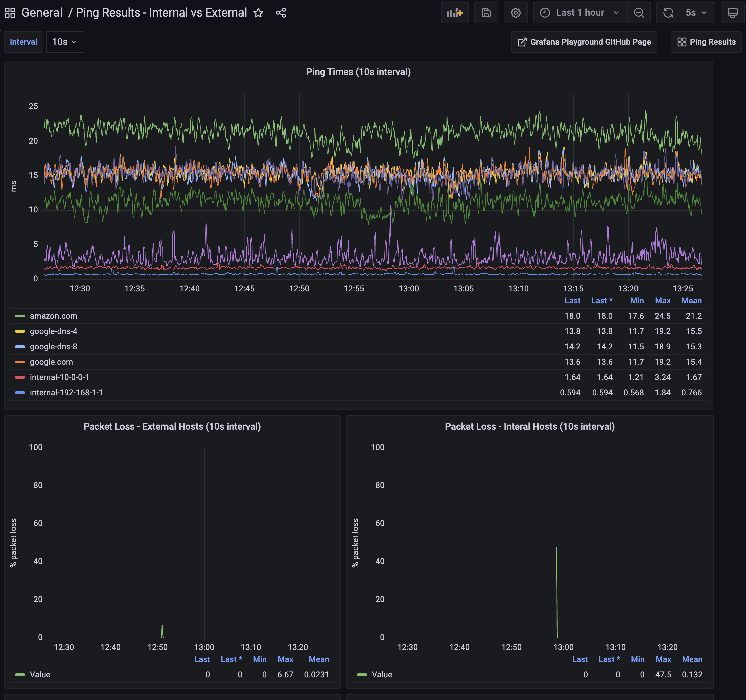Save dashboard with disk icon

pos(486,13)
